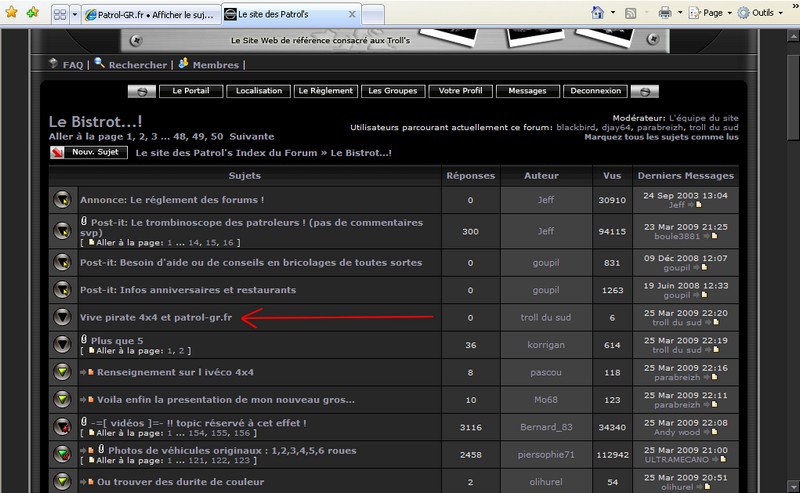Expand the Print options dropdown arrow
Viewport: 800px width, 493px height.
pos(680,13)
